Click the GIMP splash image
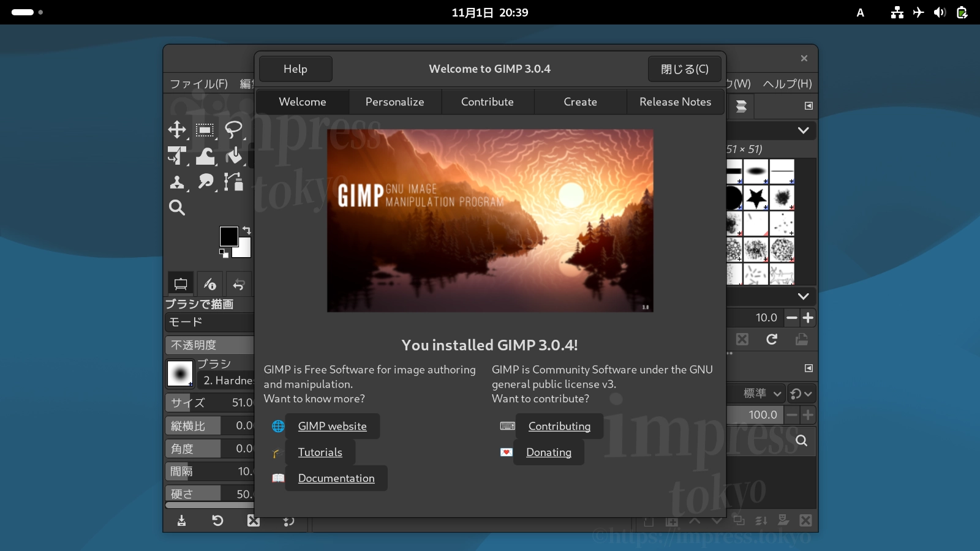The image size is (980, 551). pyautogui.click(x=490, y=220)
